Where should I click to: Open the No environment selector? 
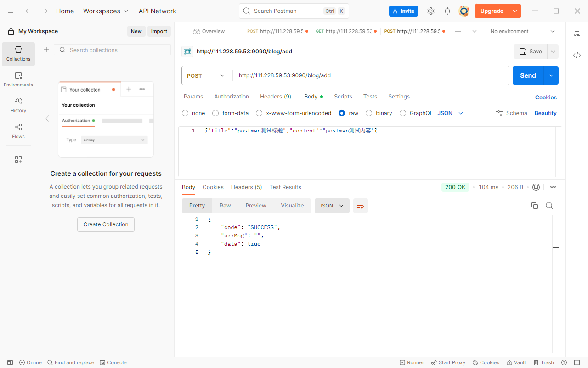tap(523, 31)
